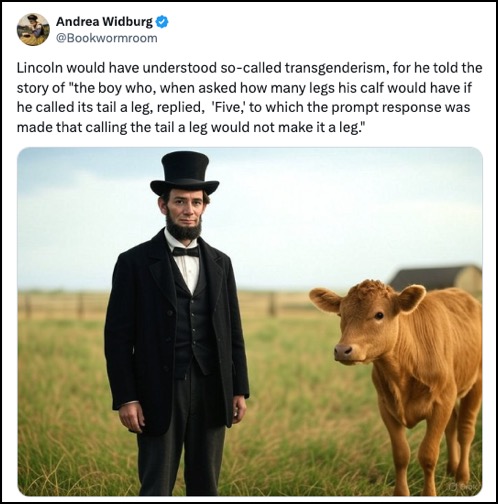The width and height of the screenshot is (498, 504).
Task: Click the quoted word 'Five,' in tweet
Action: tap(228, 108)
